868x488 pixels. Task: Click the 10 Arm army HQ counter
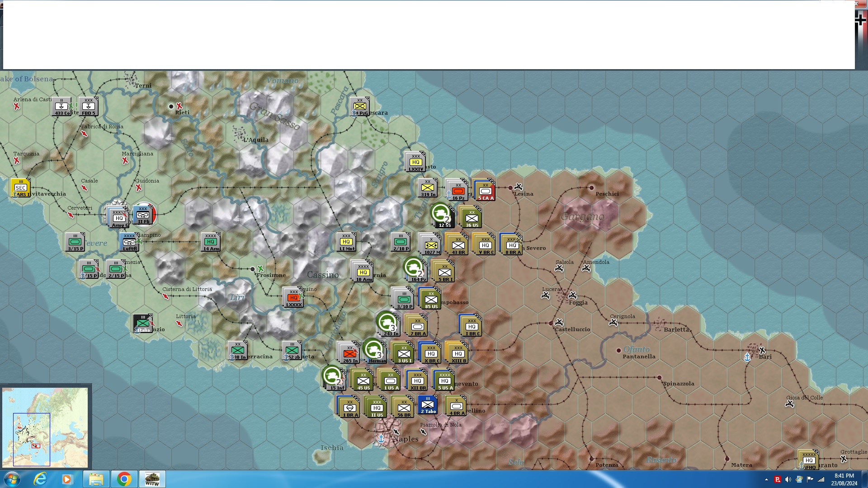point(363,272)
